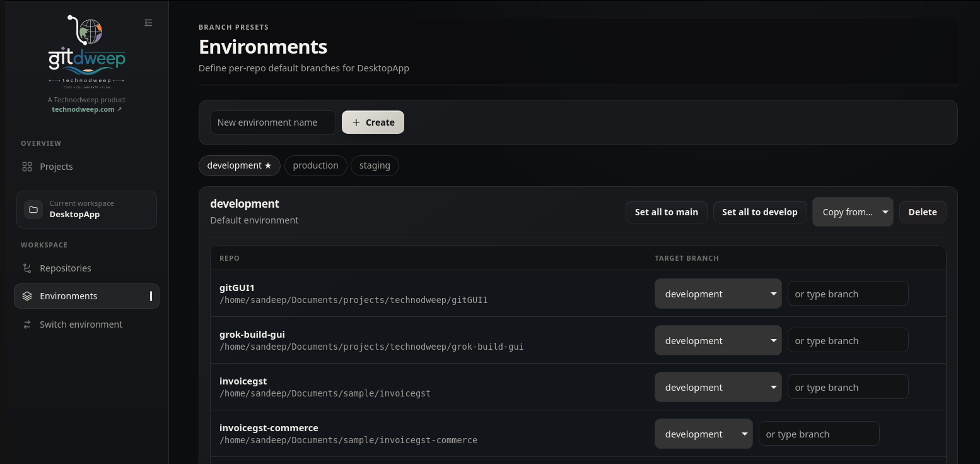Select Environments in sidebar
The height and width of the screenshot is (464, 980).
tap(86, 296)
